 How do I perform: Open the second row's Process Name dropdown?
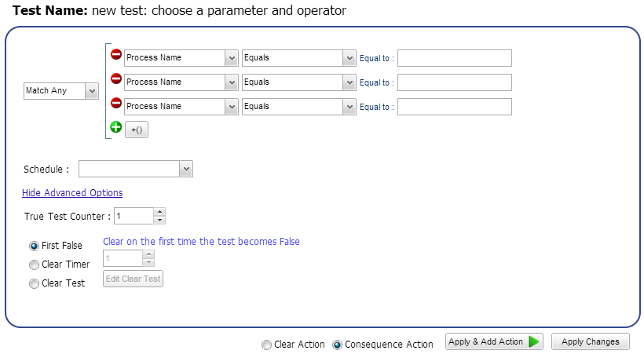tap(231, 82)
